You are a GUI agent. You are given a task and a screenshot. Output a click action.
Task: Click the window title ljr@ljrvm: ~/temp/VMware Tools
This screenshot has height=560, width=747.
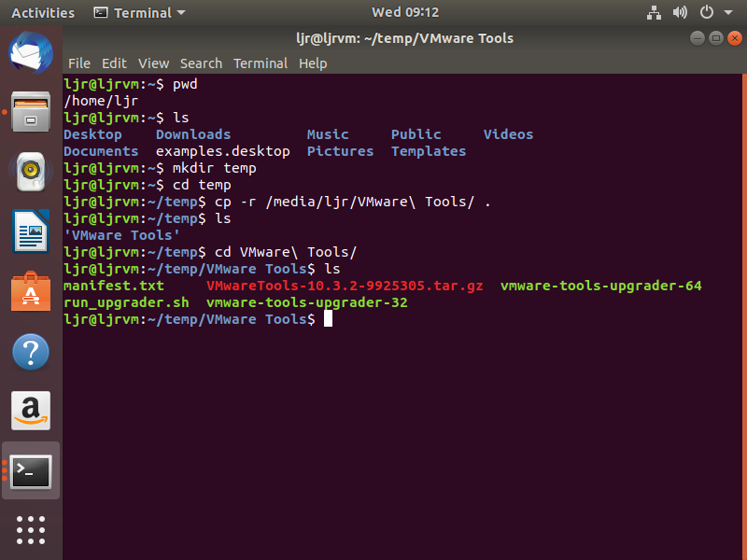click(x=404, y=38)
